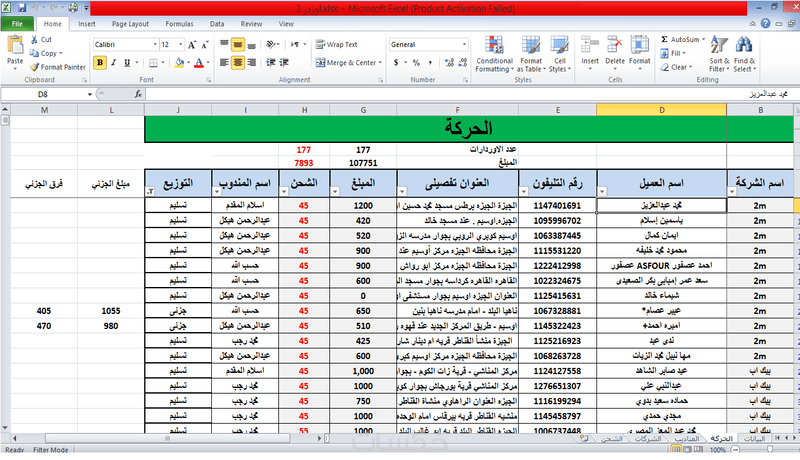Switch to the Insert ribbon tab
The image size is (800, 460).
87,24
